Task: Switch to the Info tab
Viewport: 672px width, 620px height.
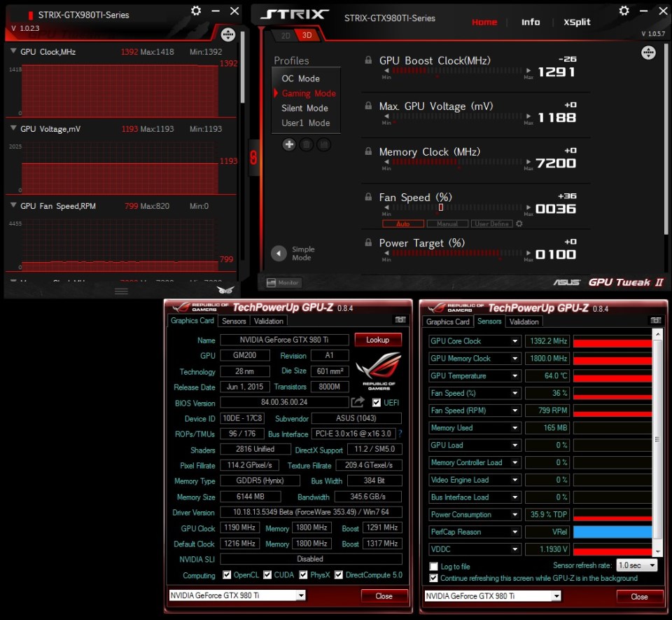Action: [531, 22]
